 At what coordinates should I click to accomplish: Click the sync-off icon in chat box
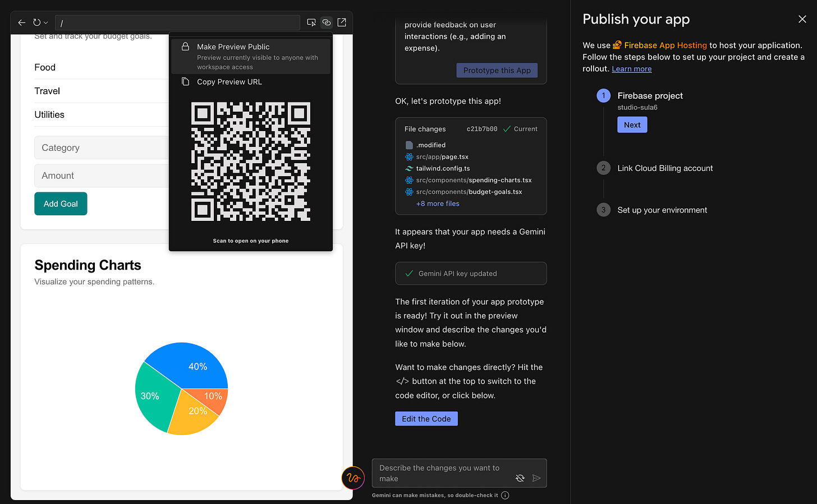[x=520, y=478]
